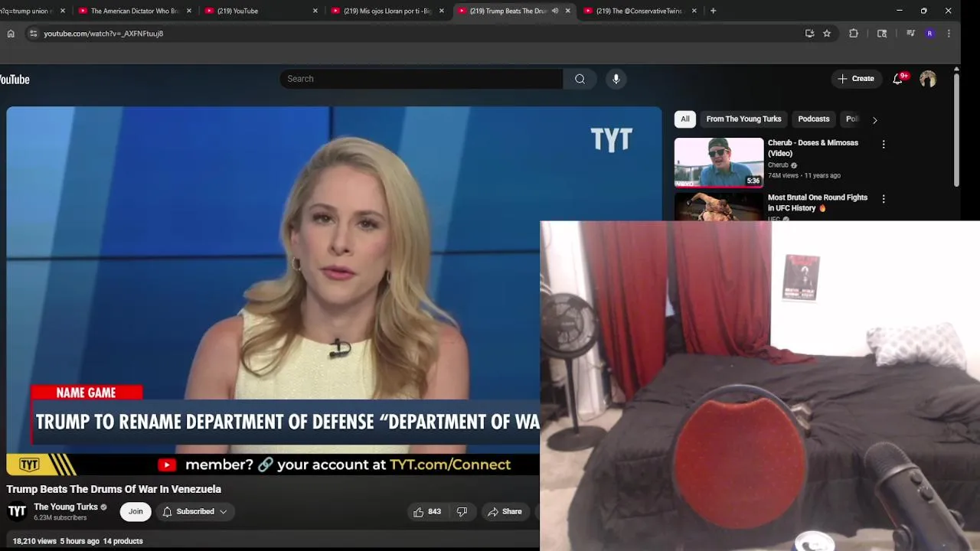
Task: Click install/cast icon in address bar
Action: [x=809, y=34]
